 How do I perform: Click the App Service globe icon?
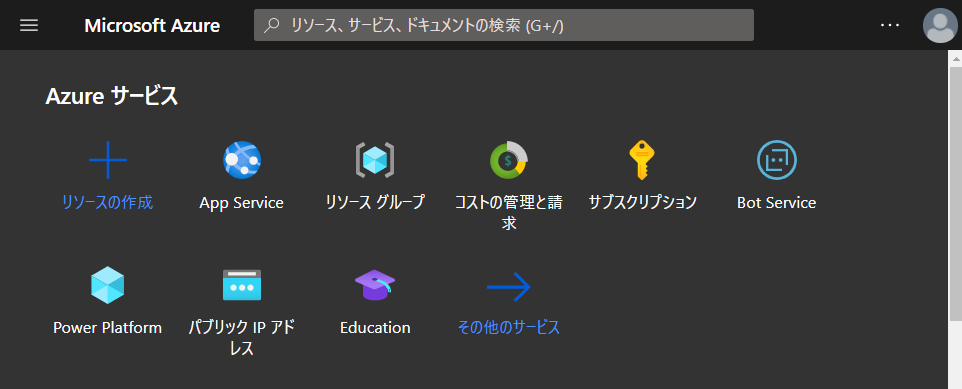pos(242,160)
